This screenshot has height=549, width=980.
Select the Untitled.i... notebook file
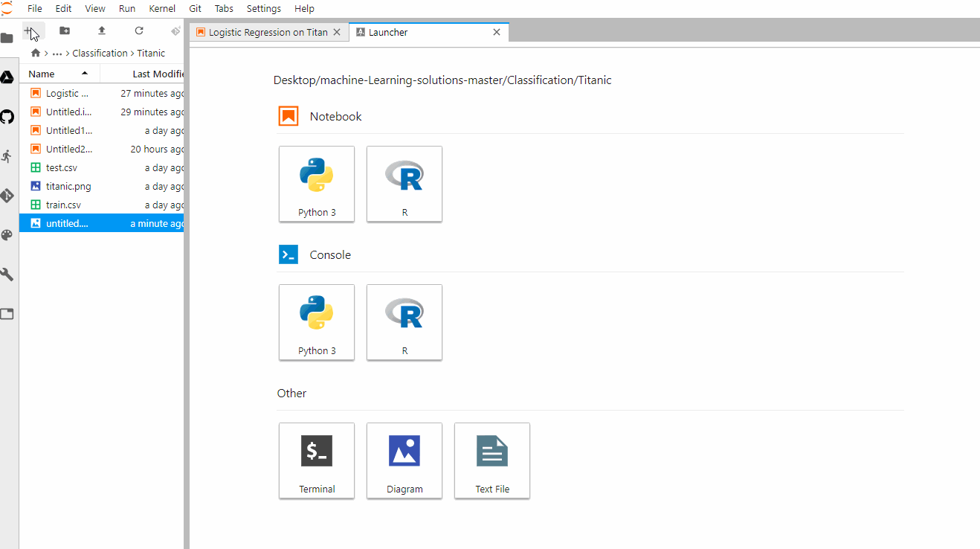[x=102, y=112]
